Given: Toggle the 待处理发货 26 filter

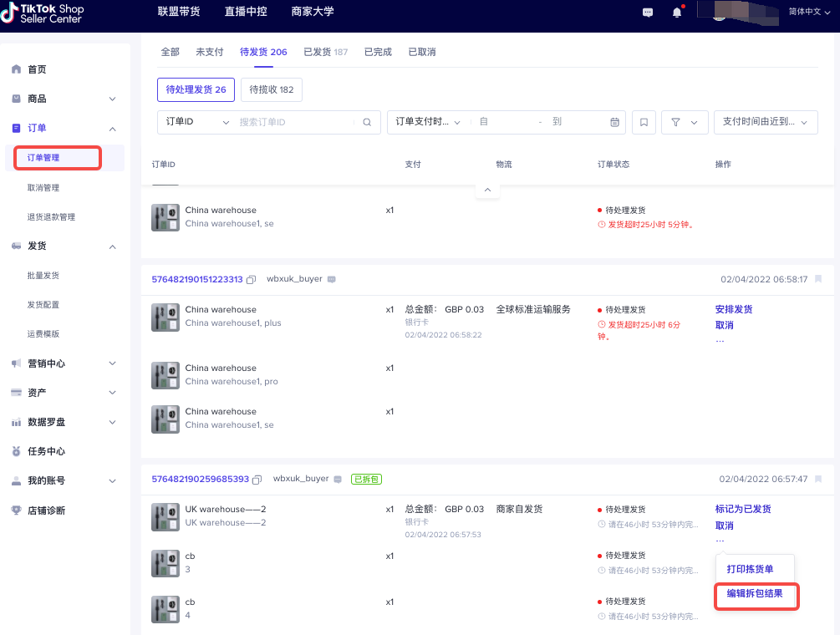Looking at the screenshot, I should click(x=196, y=89).
